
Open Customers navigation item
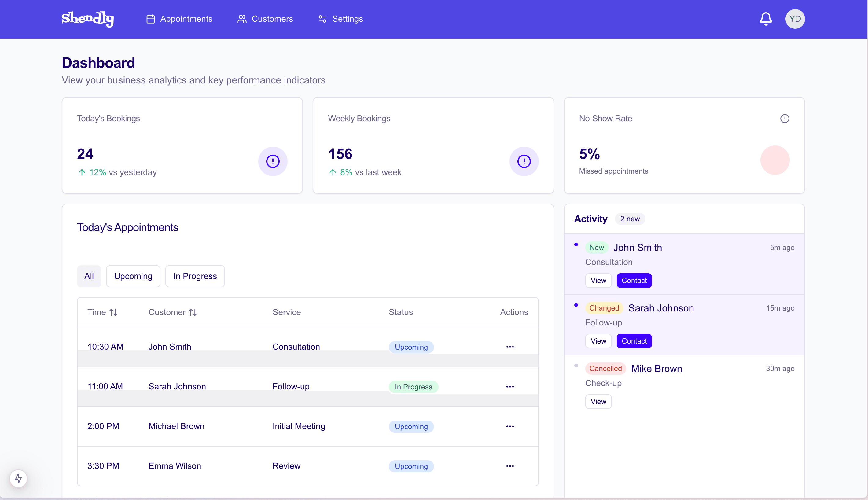(x=265, y=19)
